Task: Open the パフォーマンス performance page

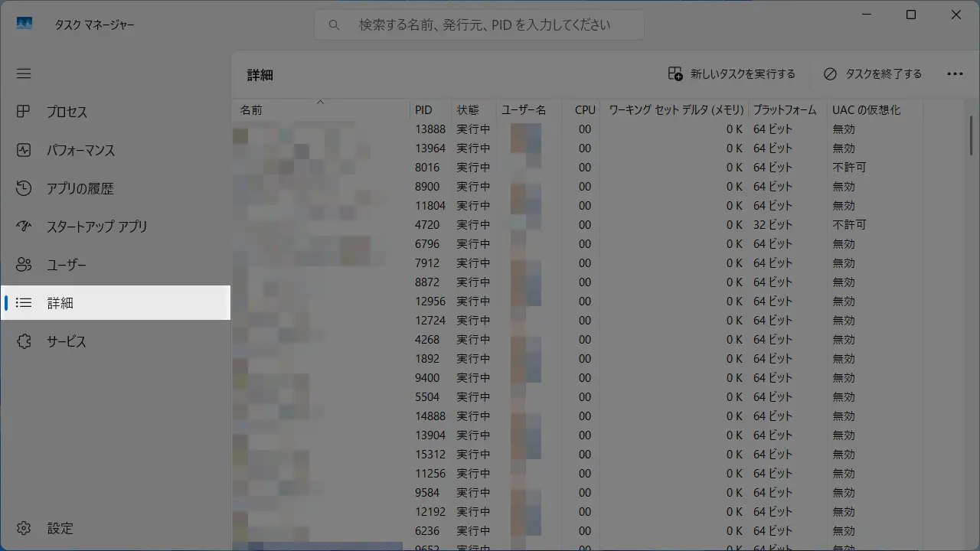Action: click(80, 150)
